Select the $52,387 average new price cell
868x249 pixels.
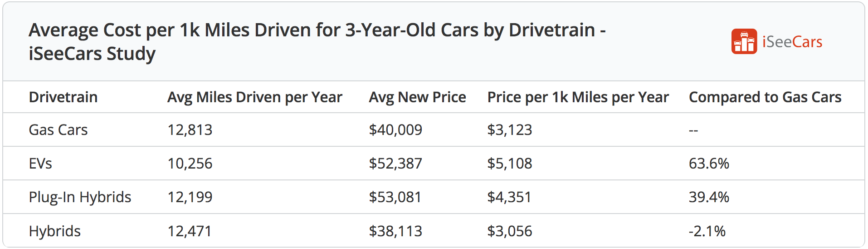coord(395,164)
